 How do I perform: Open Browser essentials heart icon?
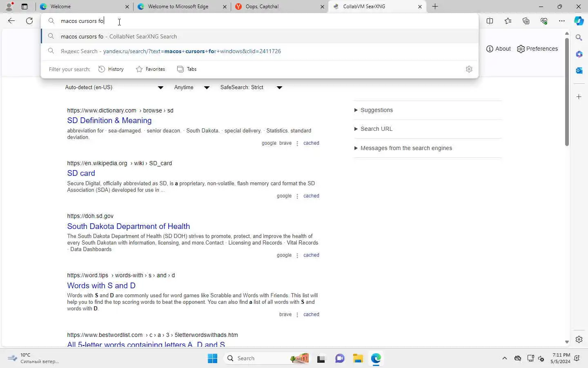click(544, 21)
